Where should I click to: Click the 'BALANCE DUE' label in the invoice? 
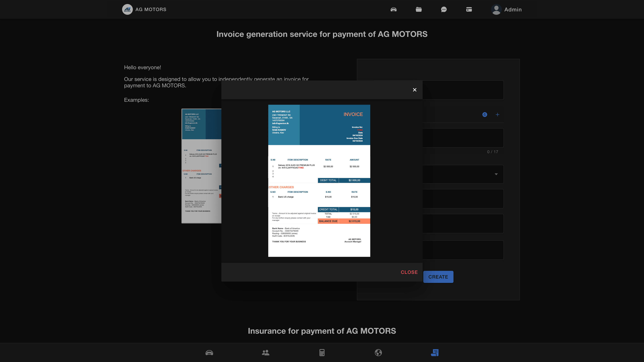pos(328,221)
